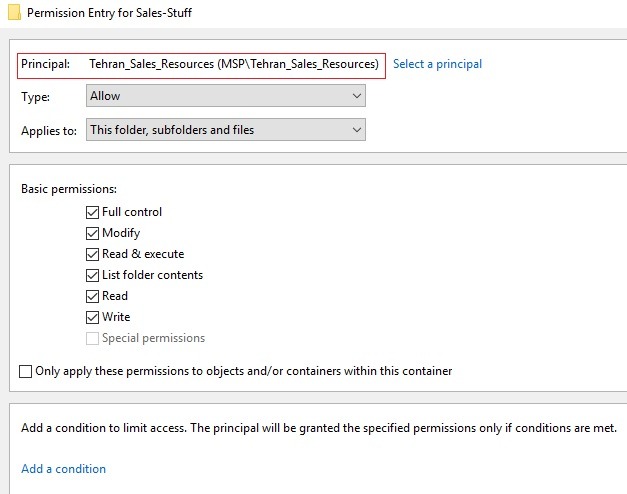Open the Applies to dropdown

(226, 130)
